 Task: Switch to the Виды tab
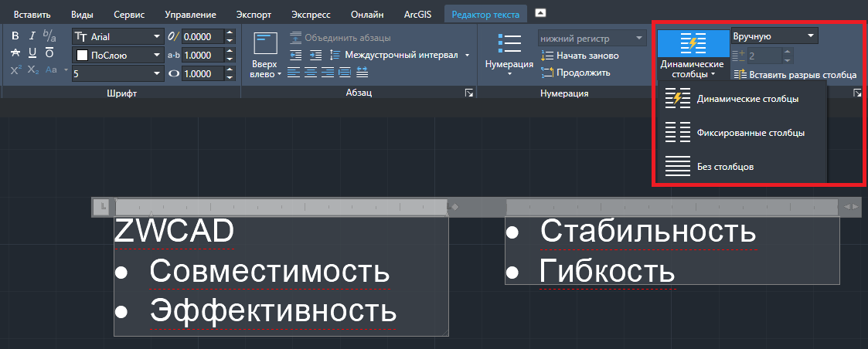(x=82, y=15)
